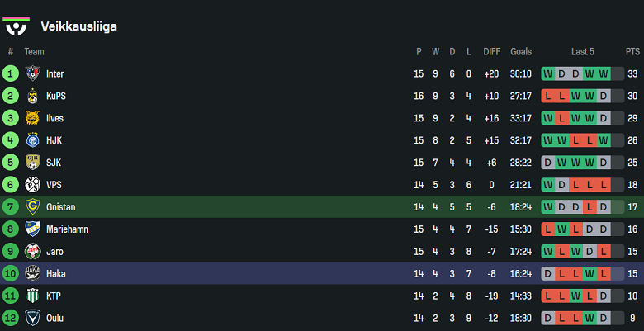Click Inter's most recent W result badge
The image size is (644, 331).
604,73
